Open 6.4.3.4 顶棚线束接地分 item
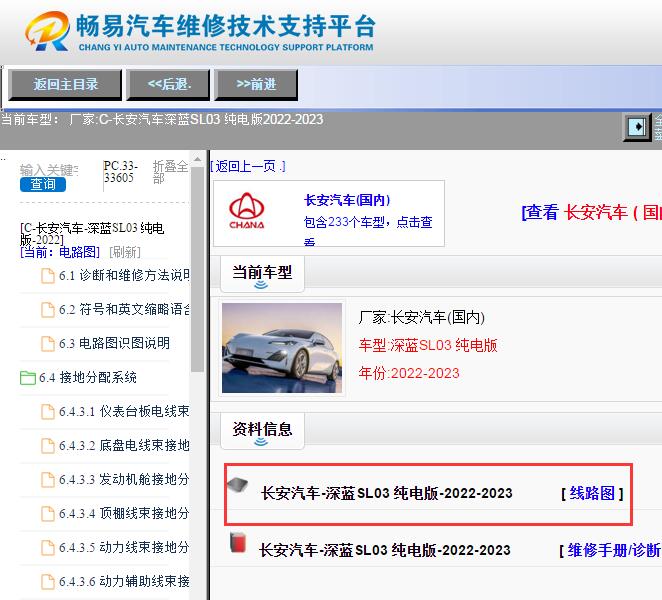 [x=124, y=513]
